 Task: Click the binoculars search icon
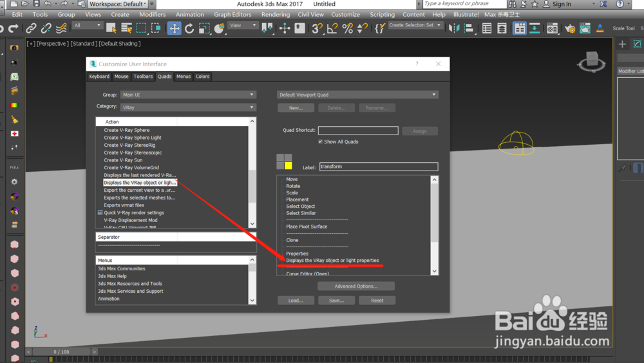point(512,4)
